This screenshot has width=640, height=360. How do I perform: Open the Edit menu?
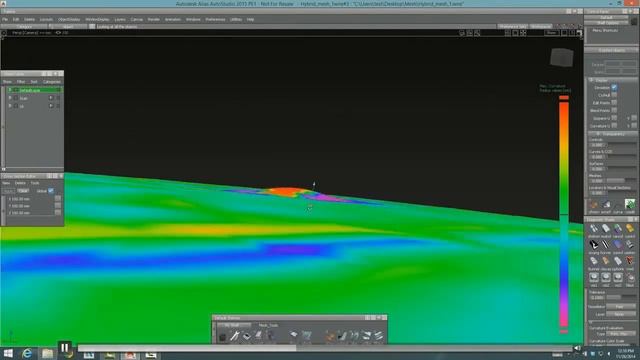[x=16, y=19]
